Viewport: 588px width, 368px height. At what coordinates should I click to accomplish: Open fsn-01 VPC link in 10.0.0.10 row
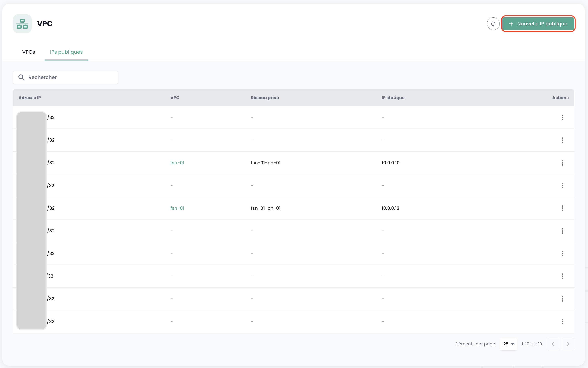tap(177, 163)
